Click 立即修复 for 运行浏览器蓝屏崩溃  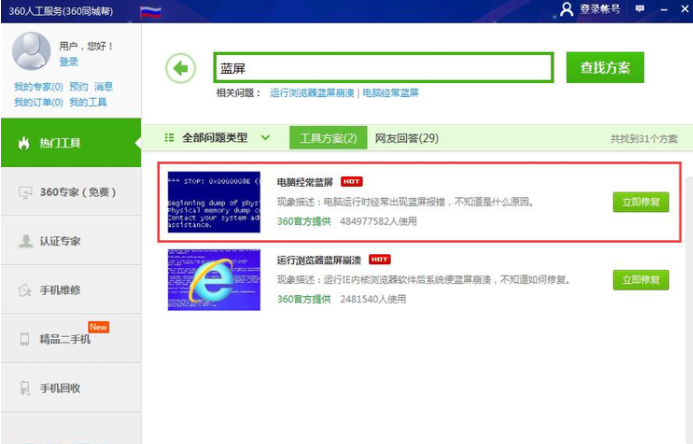tap(640, 280)
